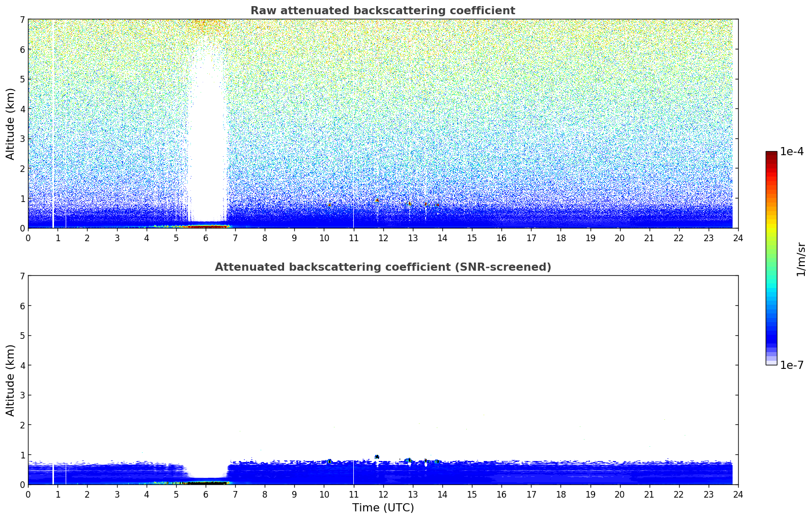Click the colorbar's '1e-7' minimum label
This screenshot has width=812, height=519.
(792, 365)
